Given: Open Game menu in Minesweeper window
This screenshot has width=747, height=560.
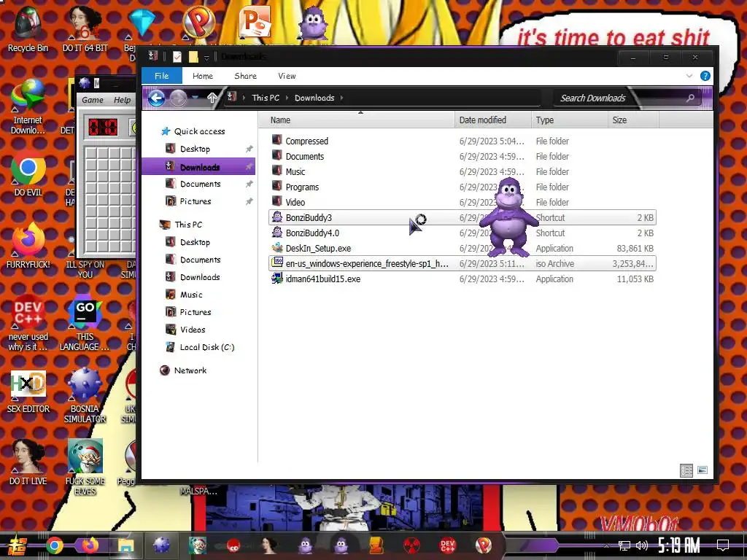Looking at the screenshot, I should click(x=93, y=100).
